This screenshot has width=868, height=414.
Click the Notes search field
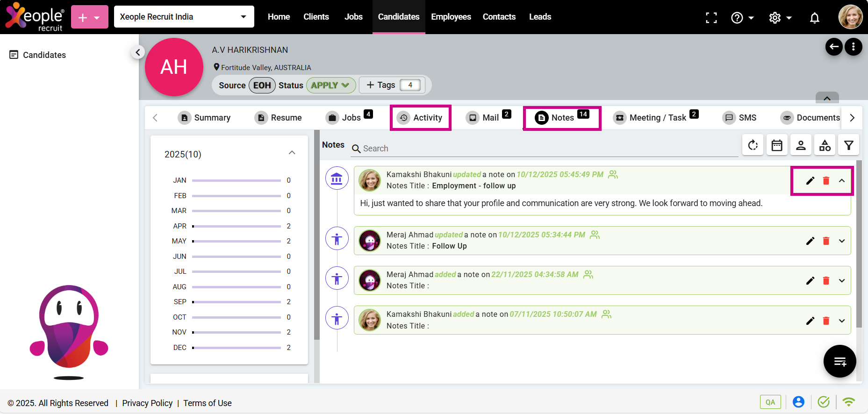(547, 149)
